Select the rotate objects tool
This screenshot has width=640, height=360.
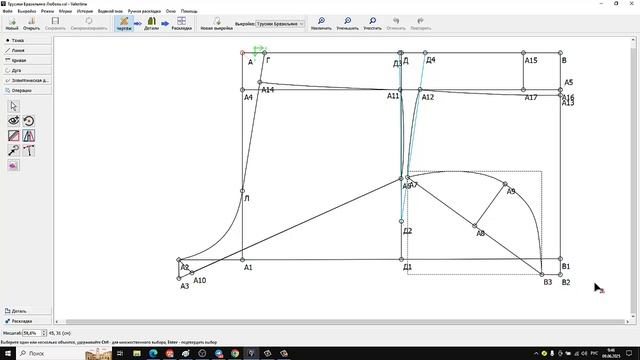click(x=29, y=121)
